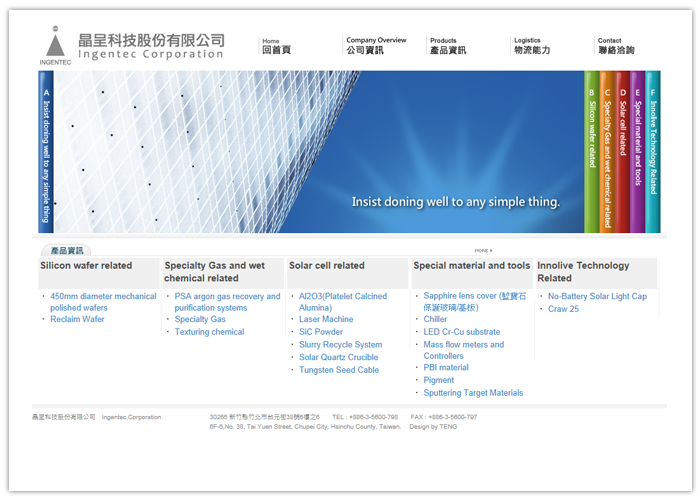Open the Company Overview menu

click(x=375, y=46)
